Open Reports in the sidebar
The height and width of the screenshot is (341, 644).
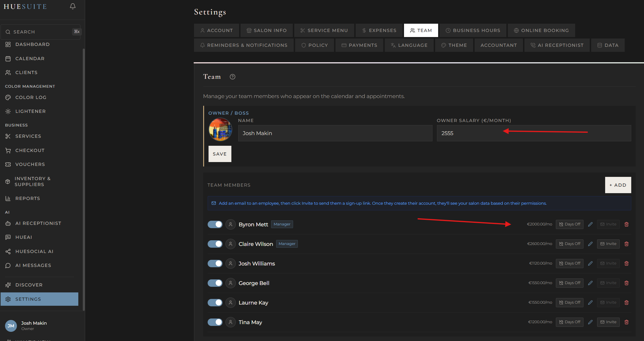click(28, 198)
